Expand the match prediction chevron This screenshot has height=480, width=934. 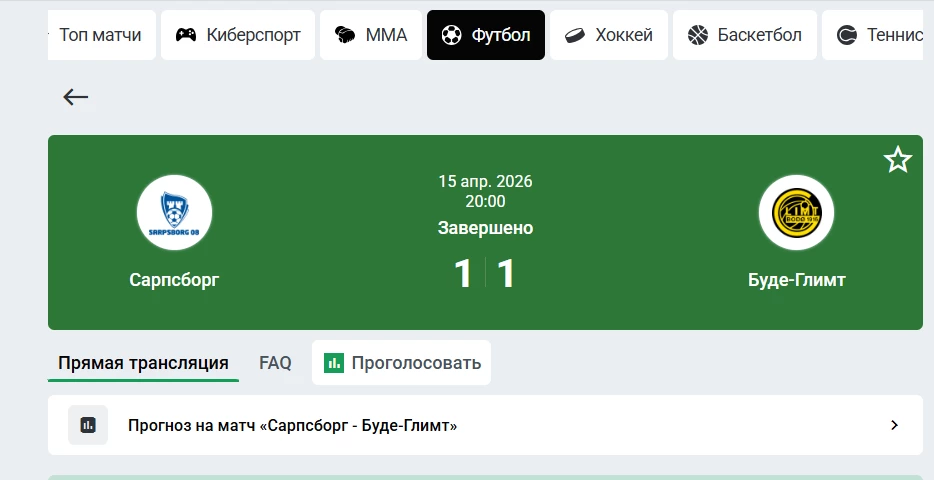pyautogui.click(x=894, y=425)
